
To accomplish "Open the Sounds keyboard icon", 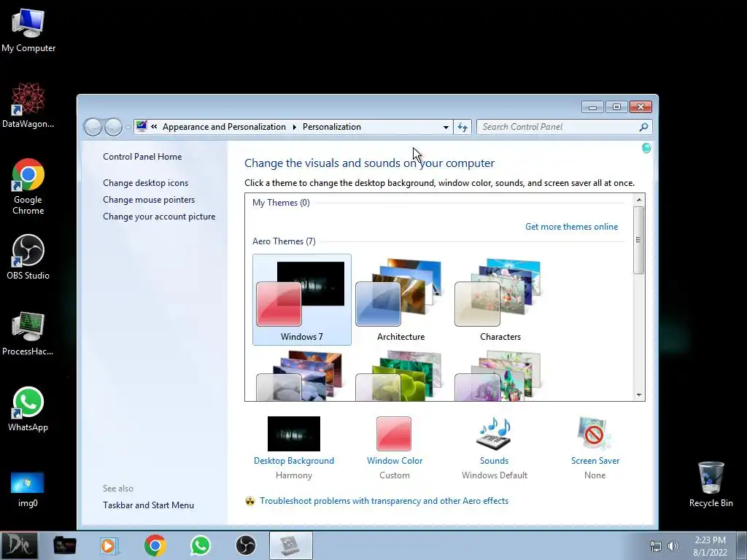I will click(x=494, y=433).
